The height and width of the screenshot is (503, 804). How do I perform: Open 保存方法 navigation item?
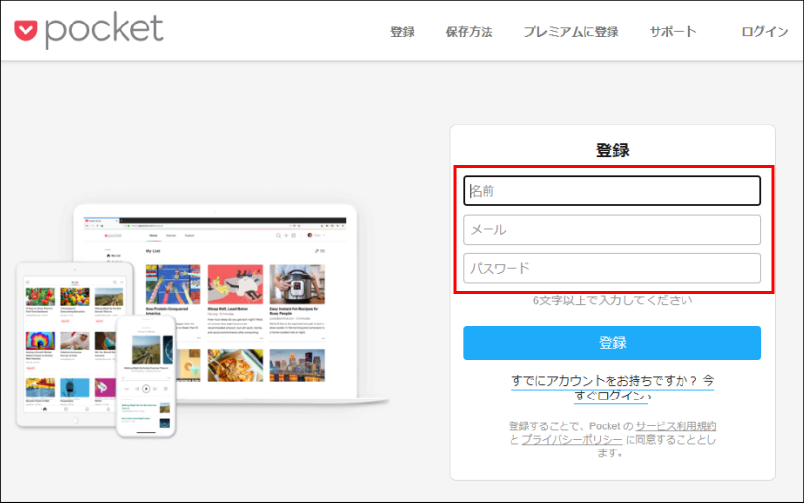(x=469, y=32)
